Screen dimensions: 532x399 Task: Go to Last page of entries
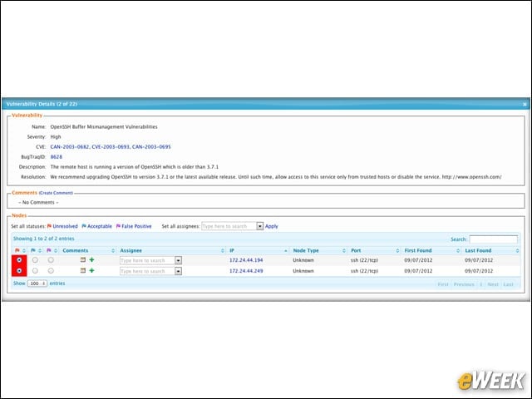pos(508,284)
